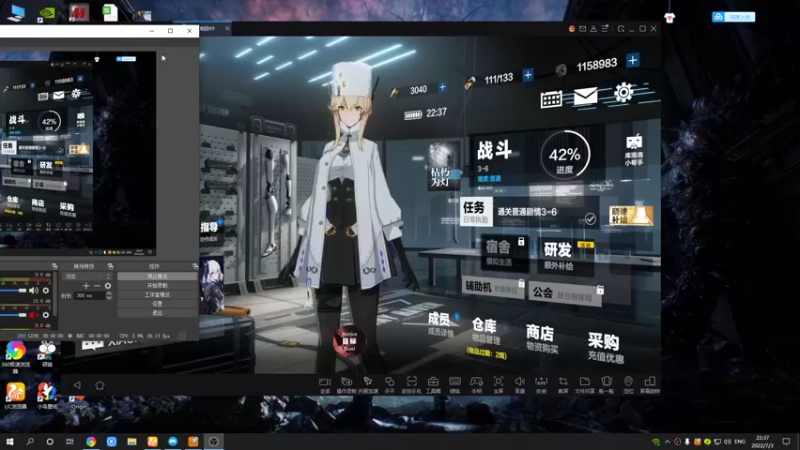
Task: Add currency with plus beside 1158983
Action: (x=633, y=60)
